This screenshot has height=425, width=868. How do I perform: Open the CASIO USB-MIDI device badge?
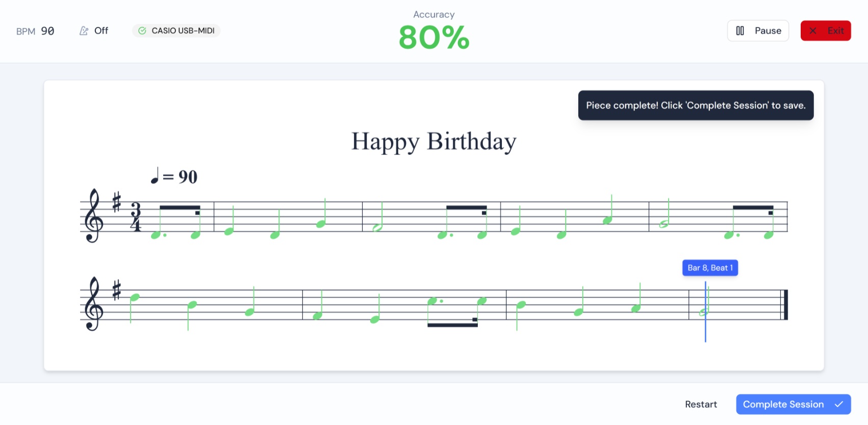[176, 31]
